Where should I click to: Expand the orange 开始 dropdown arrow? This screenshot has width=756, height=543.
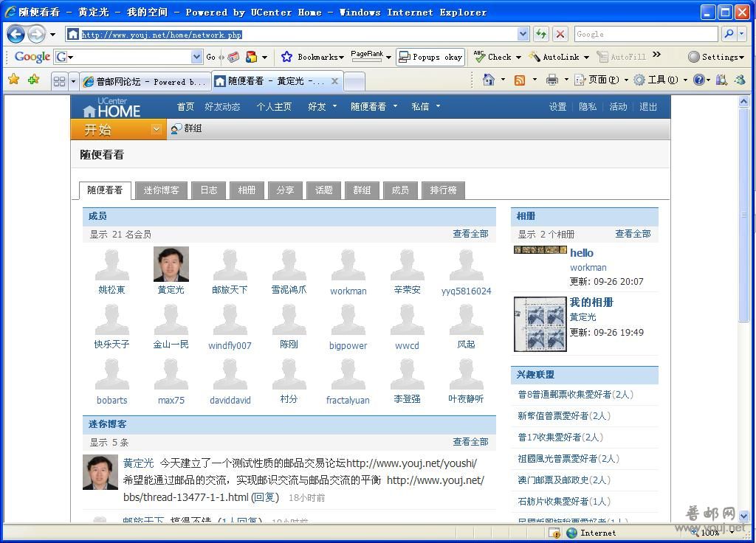pos(156,129)
